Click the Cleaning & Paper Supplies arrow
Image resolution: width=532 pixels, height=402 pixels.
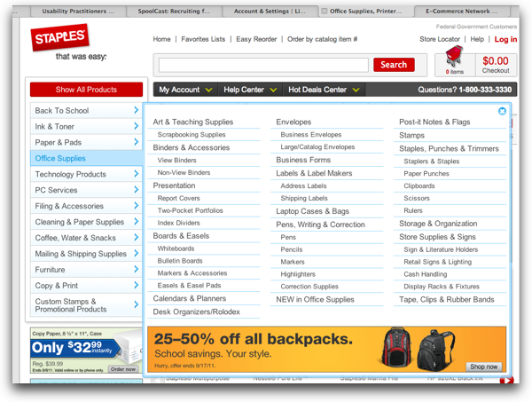[136, 221]
